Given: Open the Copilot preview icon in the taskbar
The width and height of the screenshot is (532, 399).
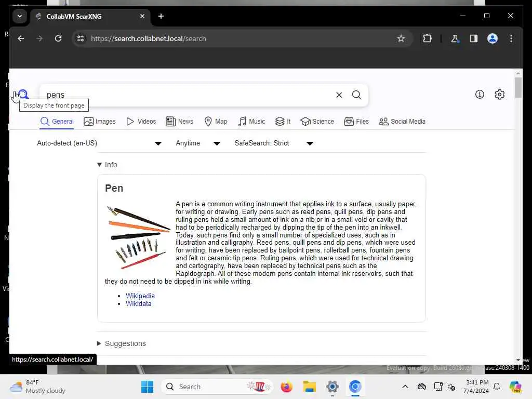Looking at the screenshot, I should [515, 387].
